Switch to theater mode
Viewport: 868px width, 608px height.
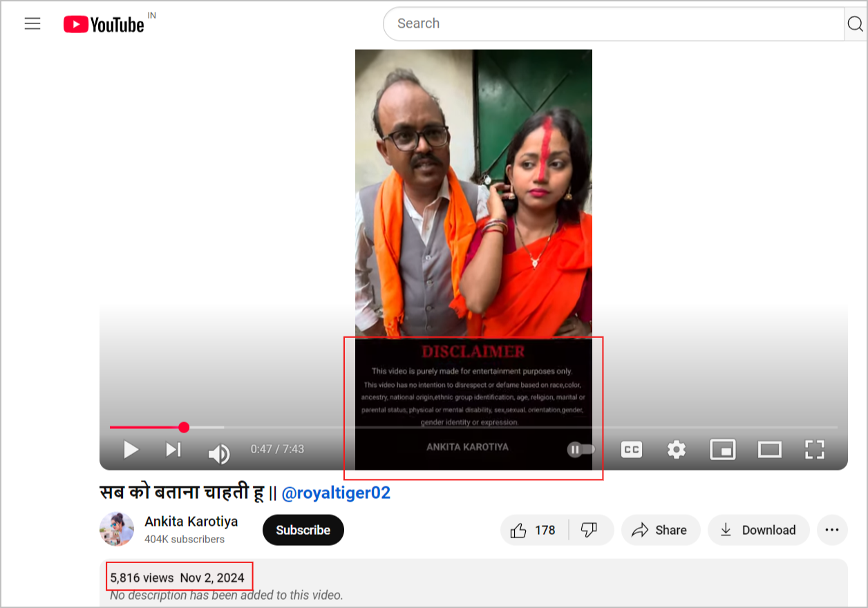point(769,450)
